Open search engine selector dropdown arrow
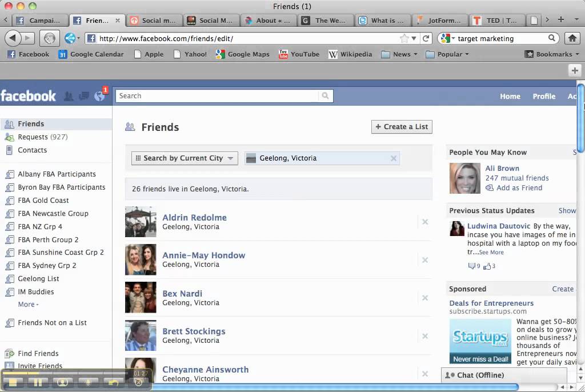 tap(453, 38)
